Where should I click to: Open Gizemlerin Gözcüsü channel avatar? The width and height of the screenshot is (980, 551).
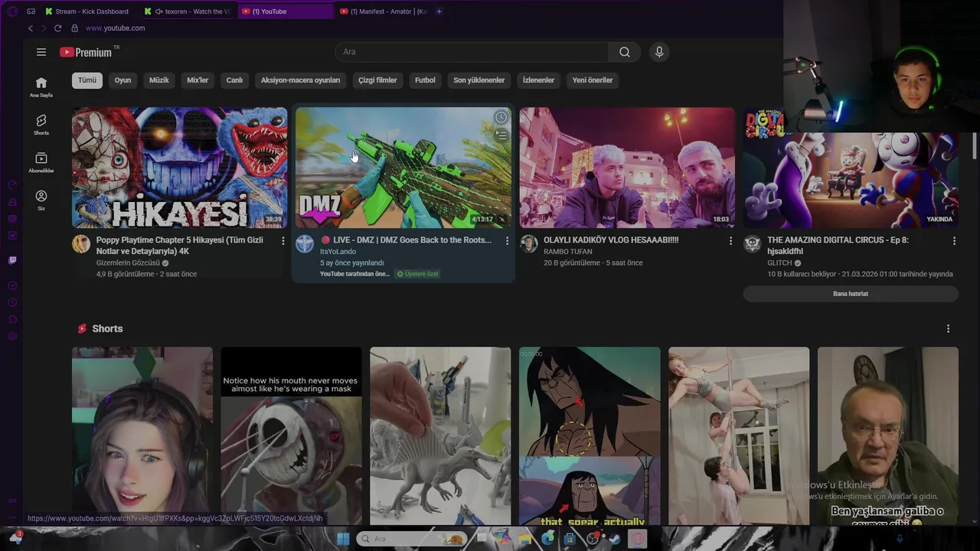pyautogui.click(x=81, y=244)
